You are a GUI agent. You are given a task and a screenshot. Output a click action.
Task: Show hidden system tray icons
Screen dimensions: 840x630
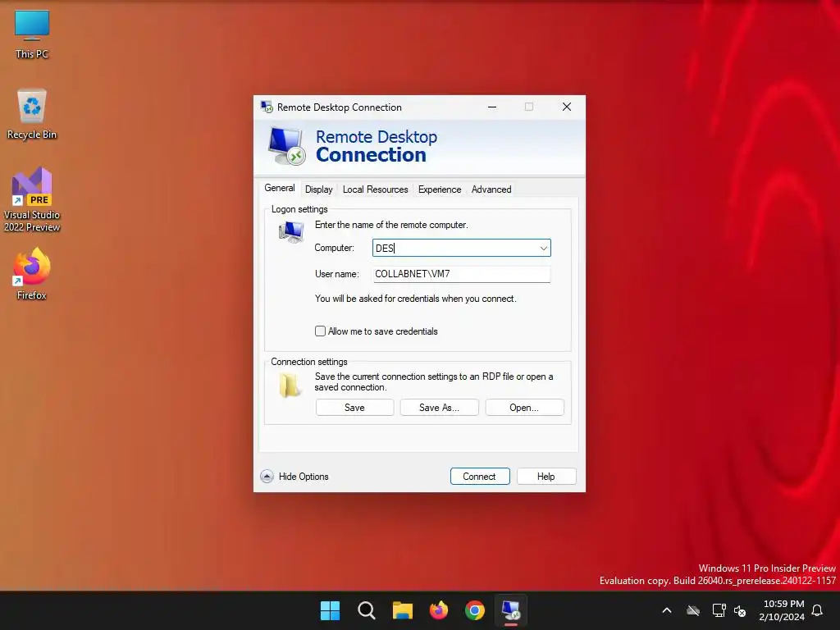coord(667,610)
